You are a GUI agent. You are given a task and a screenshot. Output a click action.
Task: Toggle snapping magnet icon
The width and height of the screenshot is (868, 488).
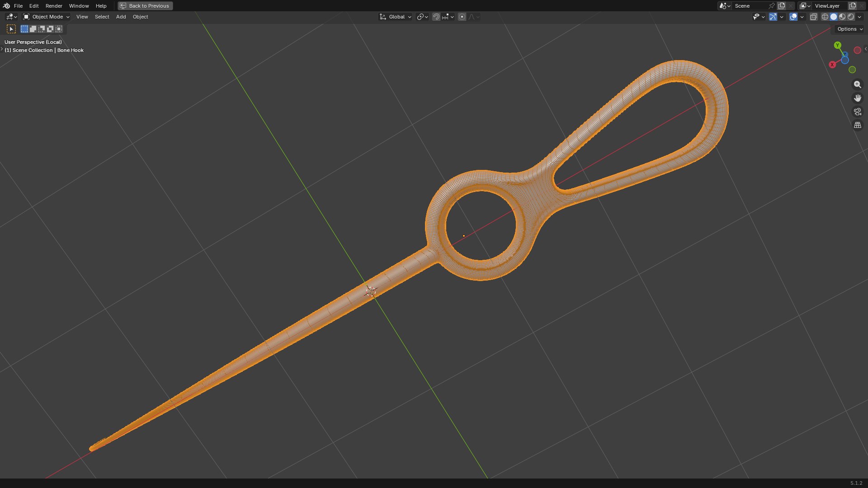coord(436,17)
